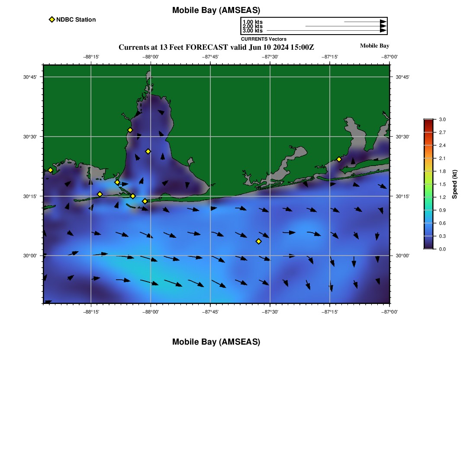Screen dimensions: 476x454
Task: Click the 3.00 kts reference arrow head
Action: [x=383, y=31]
